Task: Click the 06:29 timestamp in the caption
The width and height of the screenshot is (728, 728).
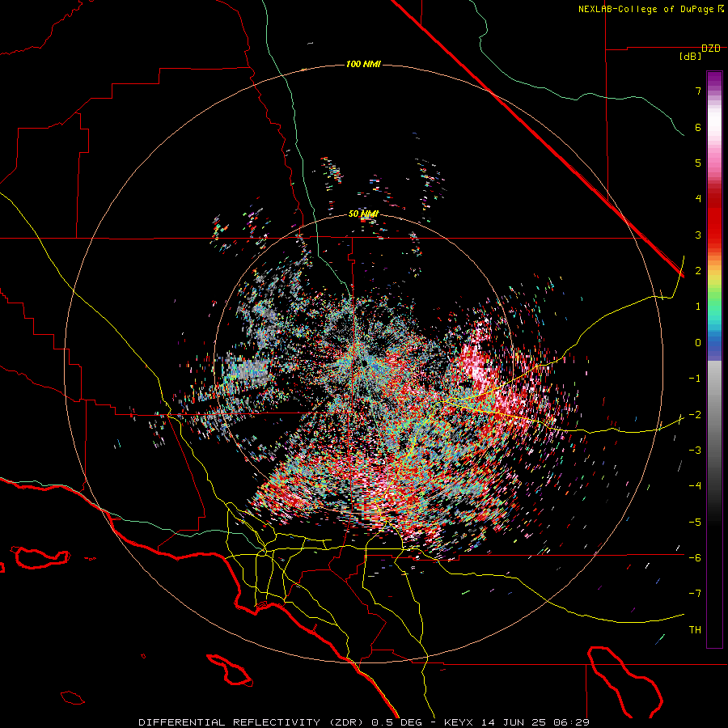Action: (571, 722)
